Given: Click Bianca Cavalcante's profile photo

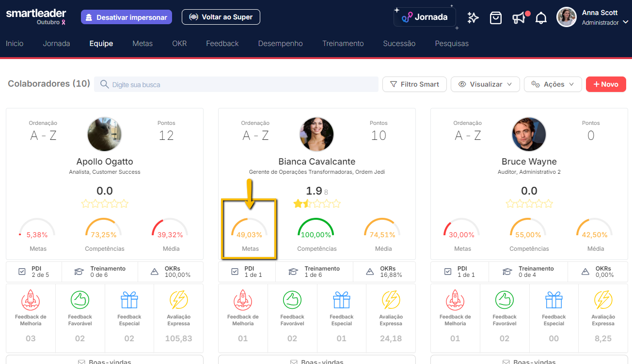Looking at the screenshot, I should point(317,134).
